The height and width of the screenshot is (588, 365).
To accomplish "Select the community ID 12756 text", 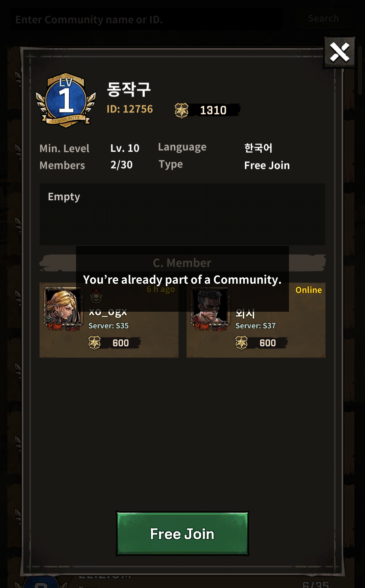I will point(130,109).
